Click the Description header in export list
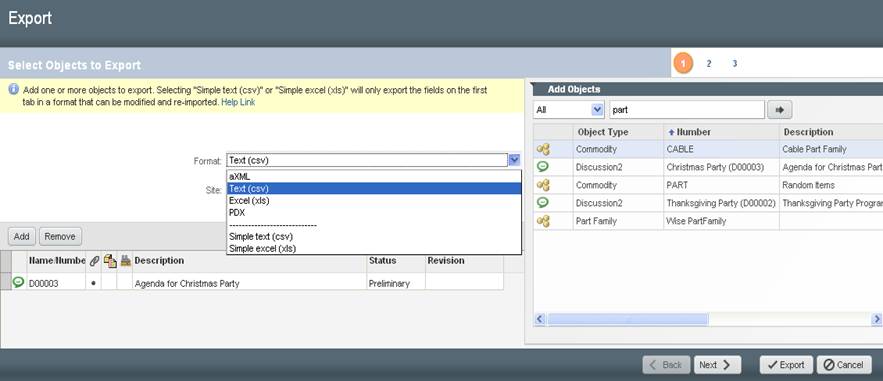This screenshot has height=381, width=883. [x=249, y=261]
